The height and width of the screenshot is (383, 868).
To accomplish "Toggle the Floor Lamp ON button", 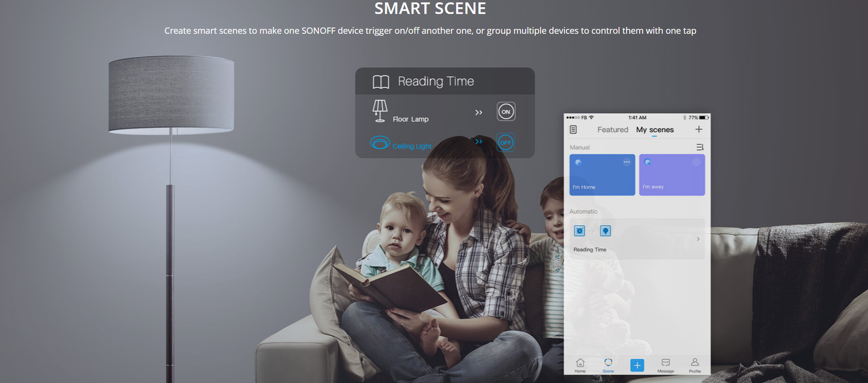I will [506, 112].
